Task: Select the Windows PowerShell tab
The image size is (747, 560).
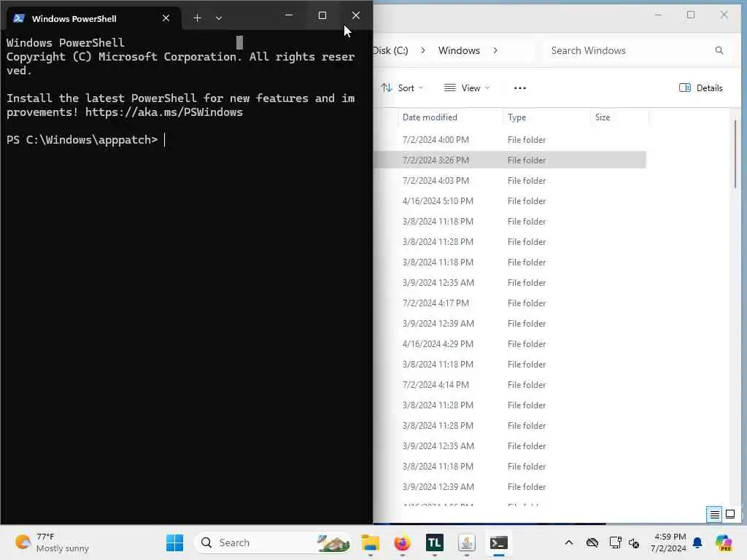Action: coord(94,18)
